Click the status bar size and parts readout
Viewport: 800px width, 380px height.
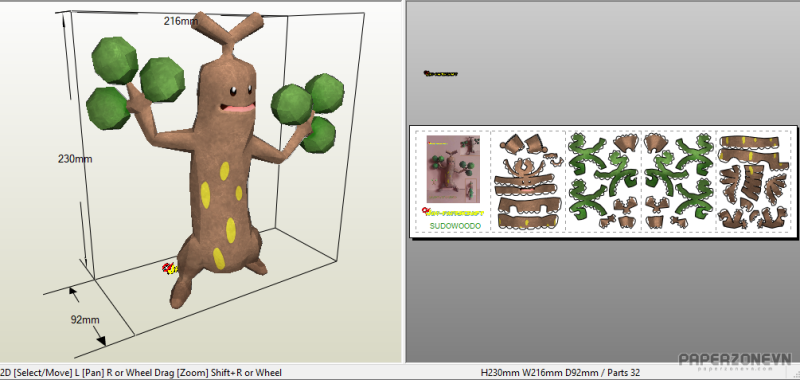click(560, 373)
